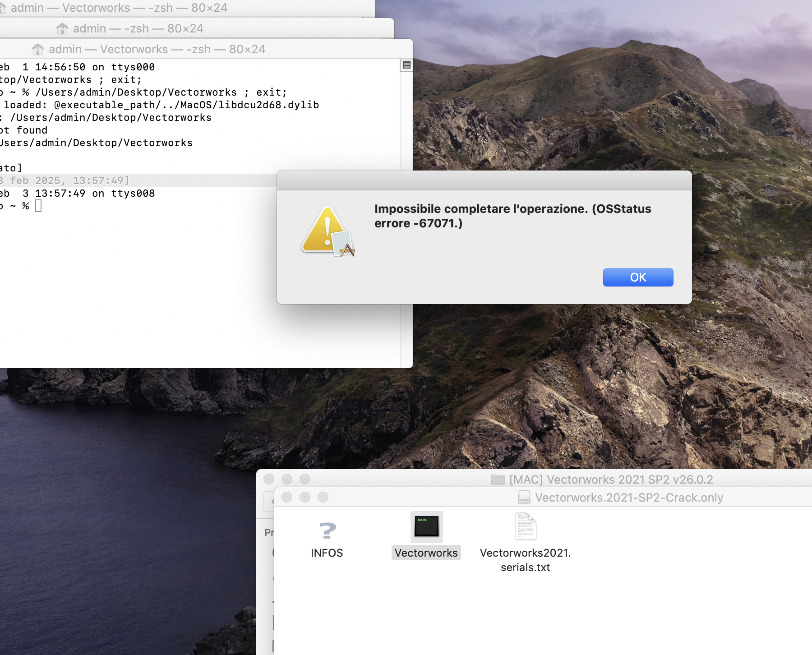Close the Vectorworks.2021-SP2-Crack.only window
Screen dimensions: 812x655
click(287, 497)
